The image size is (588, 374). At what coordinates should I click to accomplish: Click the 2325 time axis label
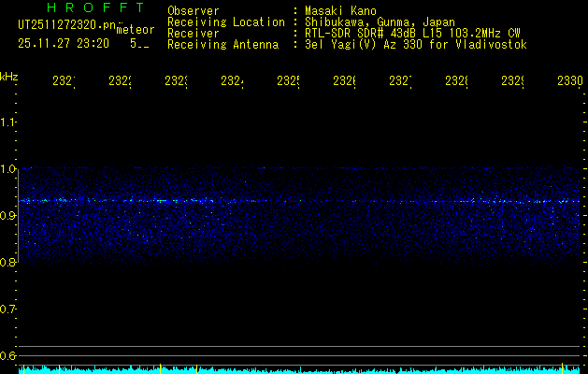point(288,81)
